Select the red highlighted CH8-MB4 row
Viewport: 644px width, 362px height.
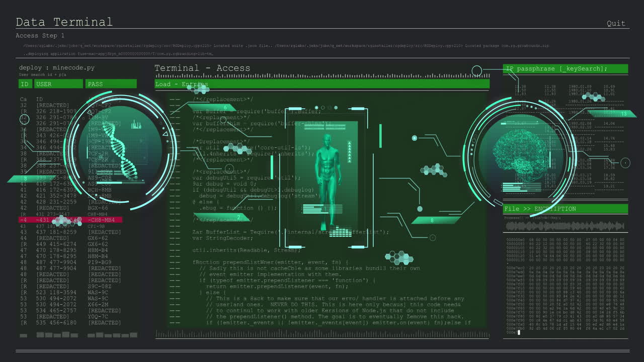pyautogui.click(x=70, y=220)
